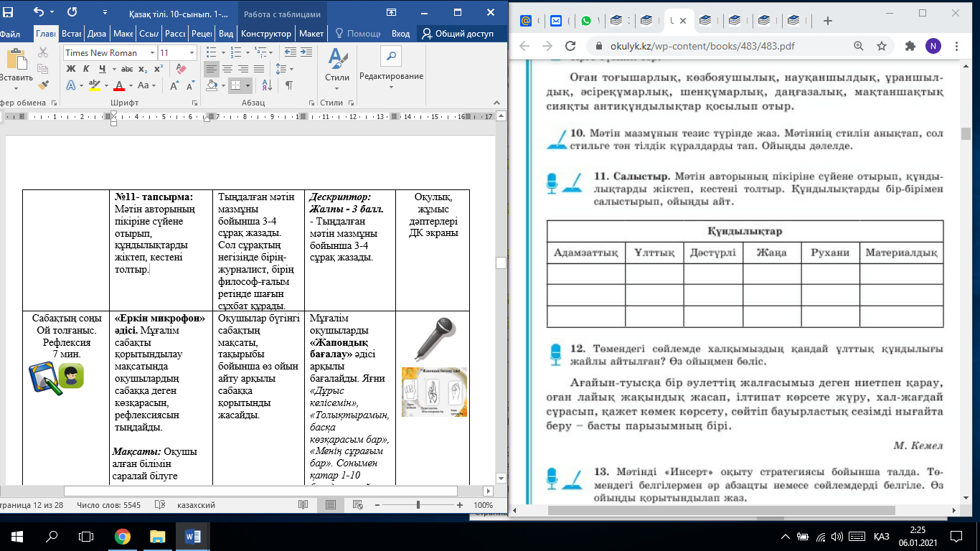
Task: Click the Word icon on the taskbar
Action: 194,536
